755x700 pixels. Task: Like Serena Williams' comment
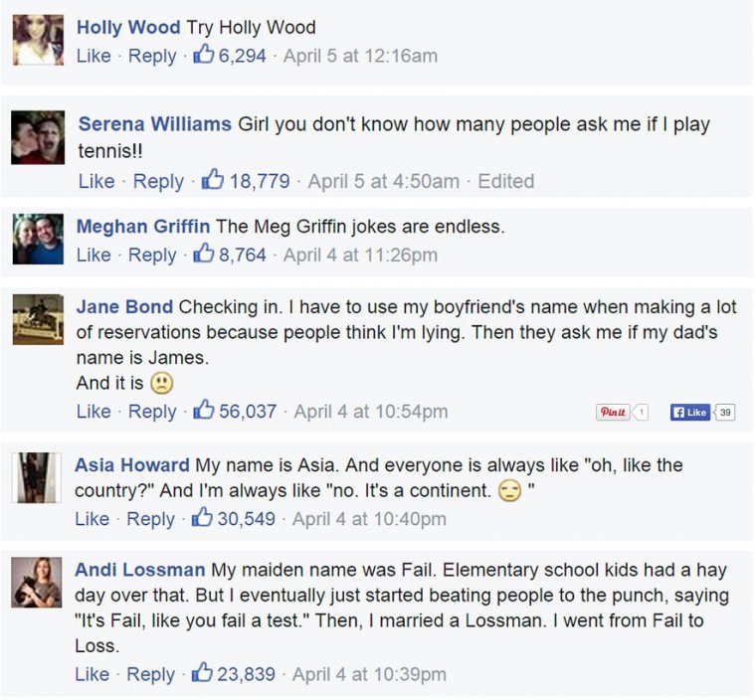(x=96, y=181)
